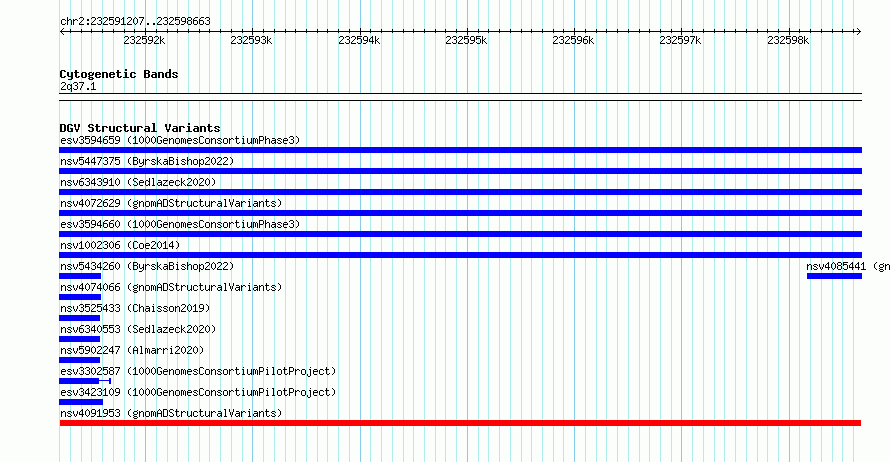The height and width of the screenshot is (462, 890).
Task: Click the chr2:232591207..232598663 coordinates text
Action: (135, 21)
